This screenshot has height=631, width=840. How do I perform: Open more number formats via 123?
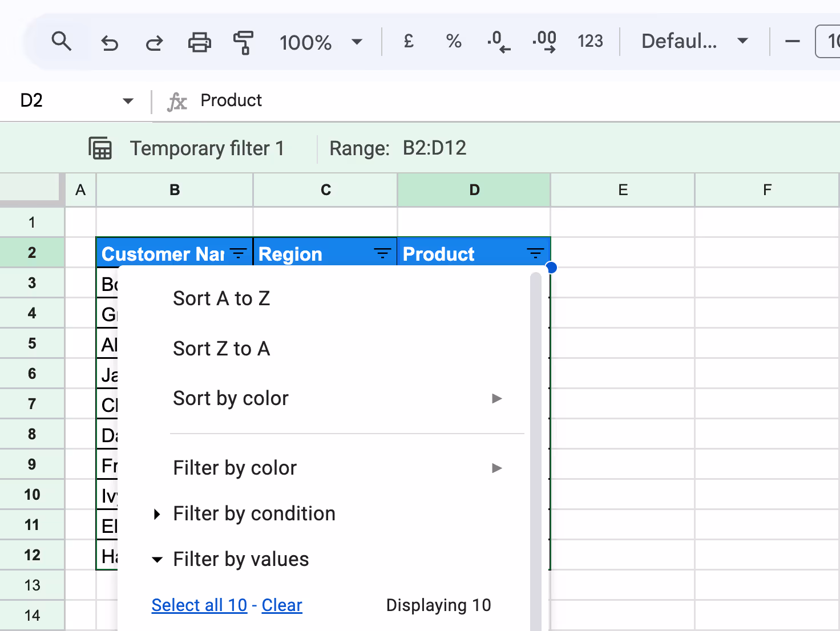click(x=590, y=41)
